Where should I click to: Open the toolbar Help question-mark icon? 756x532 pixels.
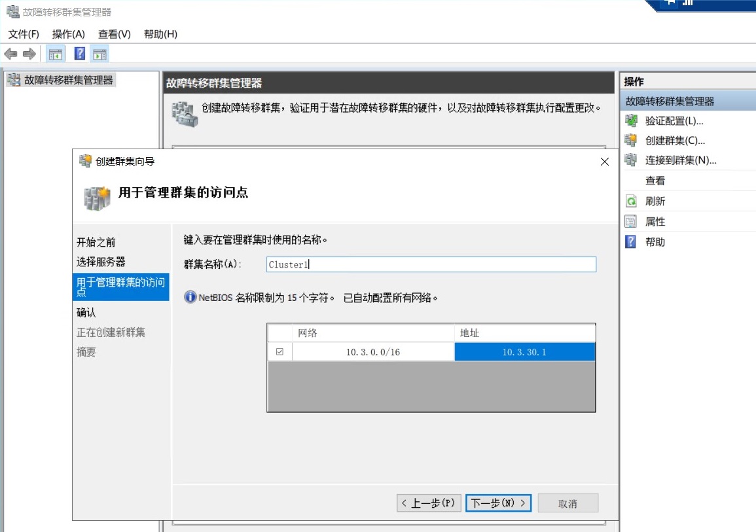point(80,54)
